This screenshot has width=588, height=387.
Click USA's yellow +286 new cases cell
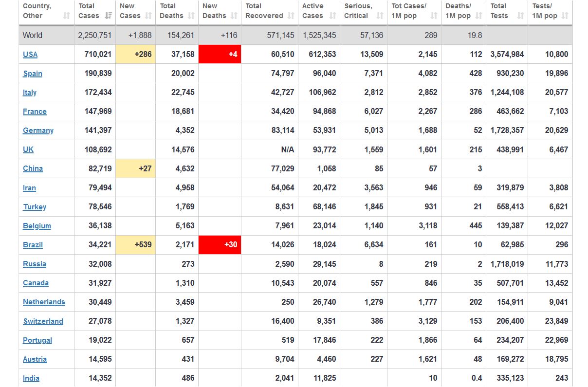point(135,55)
